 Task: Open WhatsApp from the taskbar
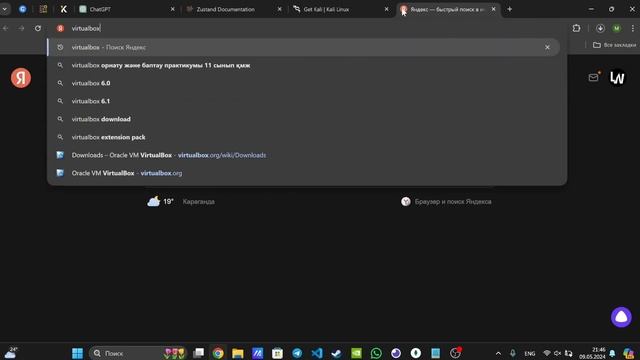(376, 353)
